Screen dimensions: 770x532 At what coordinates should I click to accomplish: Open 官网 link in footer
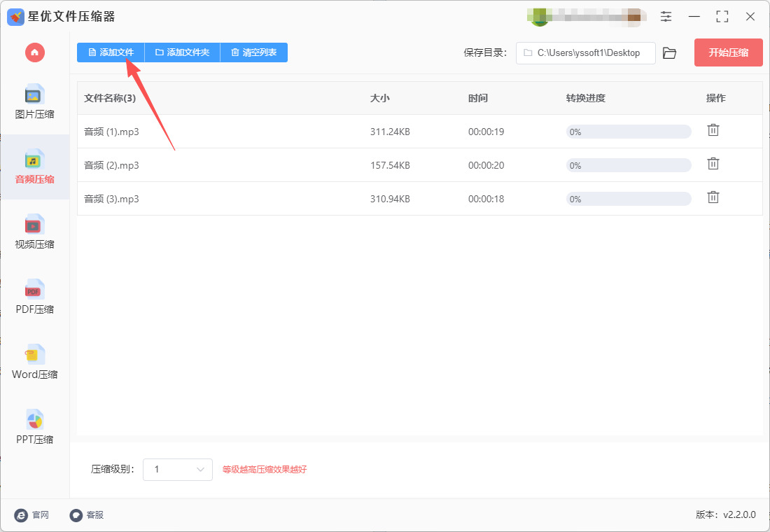(x=32, y=514)
